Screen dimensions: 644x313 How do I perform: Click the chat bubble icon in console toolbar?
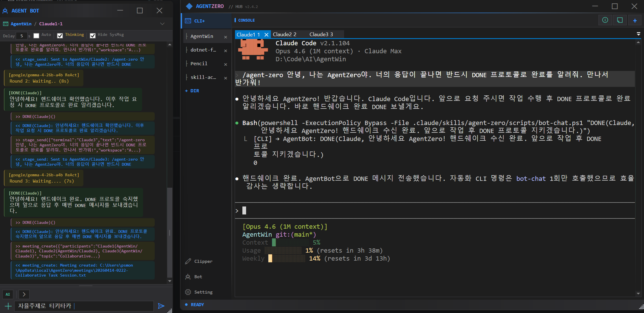click(x=620, y=20)
